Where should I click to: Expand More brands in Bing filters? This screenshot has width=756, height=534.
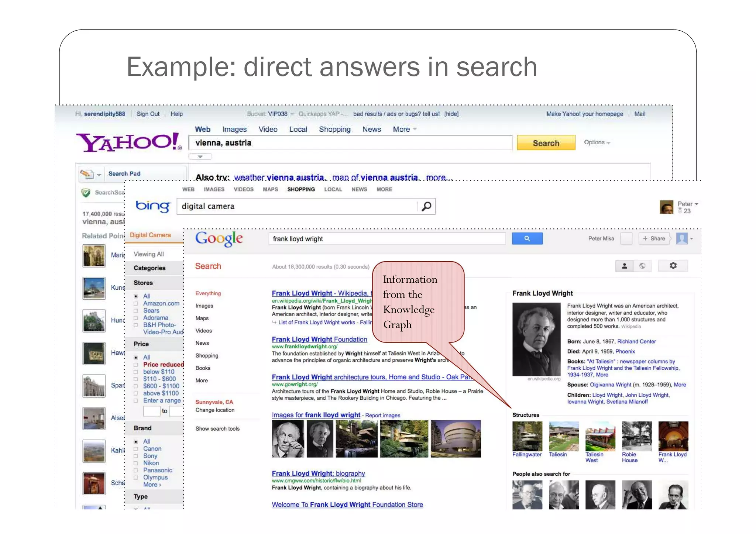(152, 485)
